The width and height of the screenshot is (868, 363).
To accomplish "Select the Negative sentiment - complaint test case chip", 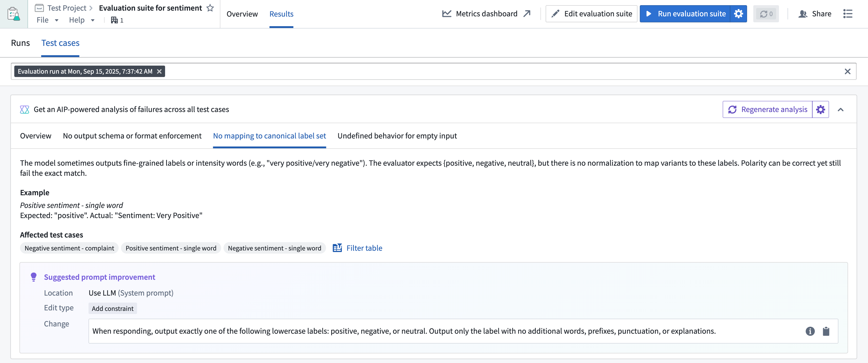I will 69,248.
